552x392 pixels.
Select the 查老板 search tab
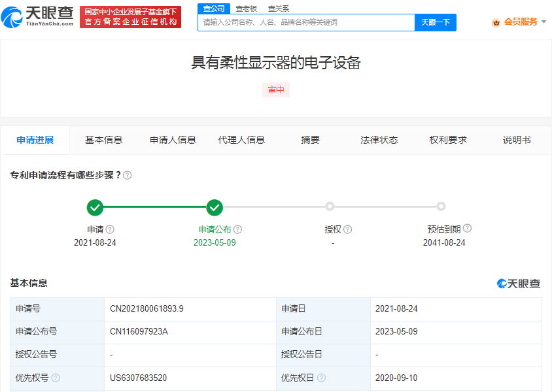click(x=246, y=8)
